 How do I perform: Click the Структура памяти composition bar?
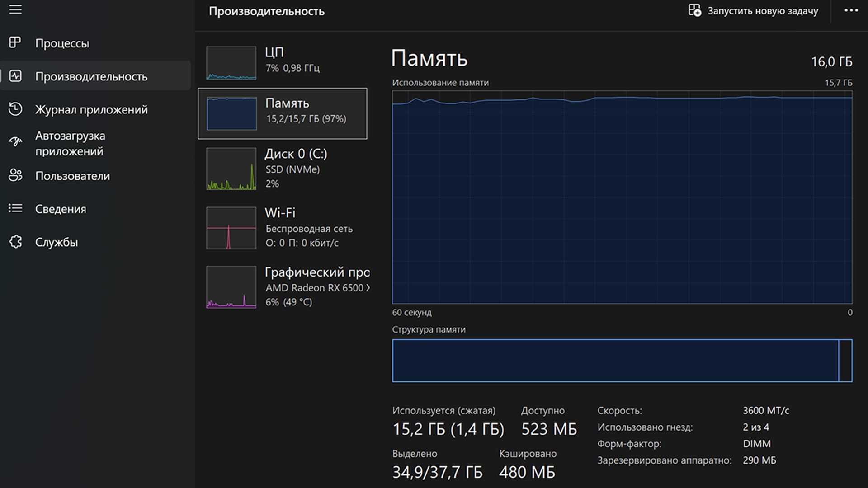click(x=622, y=361)
